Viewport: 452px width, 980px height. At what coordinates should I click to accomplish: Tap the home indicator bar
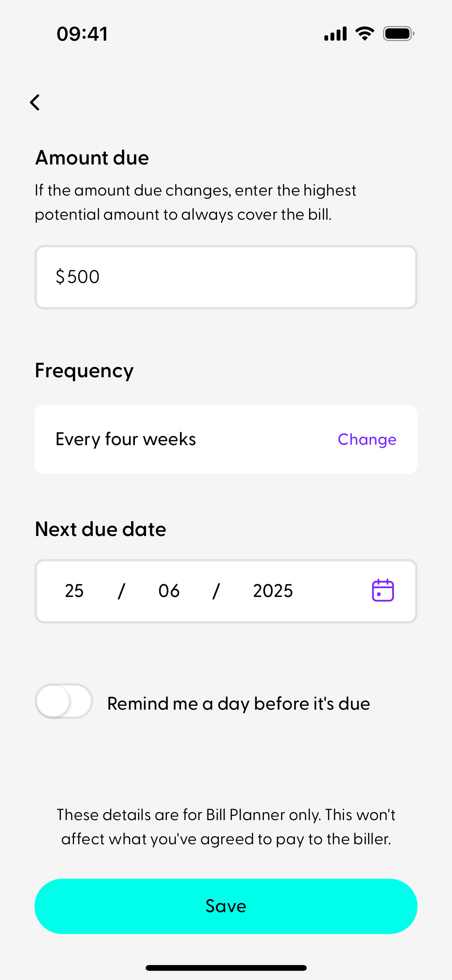coord(226,968)
